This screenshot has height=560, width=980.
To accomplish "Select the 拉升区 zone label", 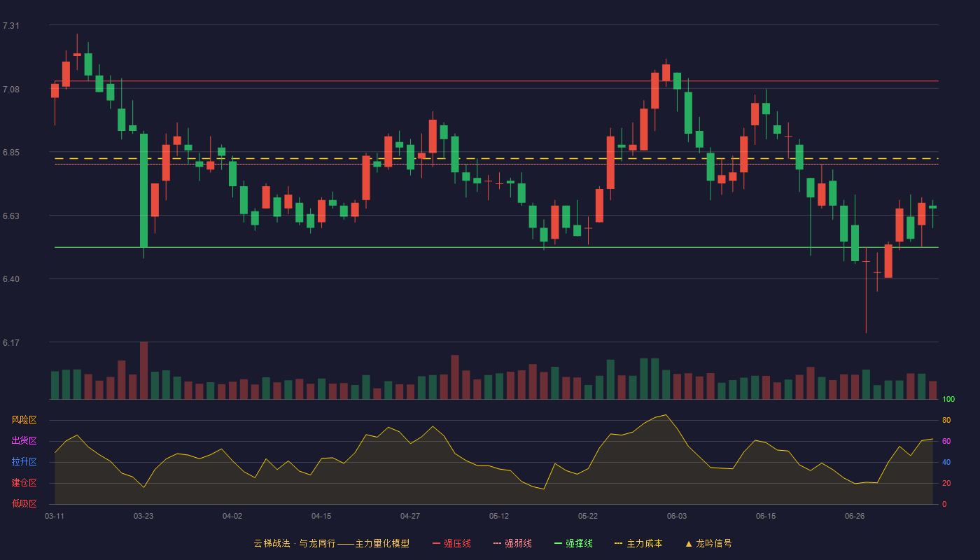I will tap(24, 462).
